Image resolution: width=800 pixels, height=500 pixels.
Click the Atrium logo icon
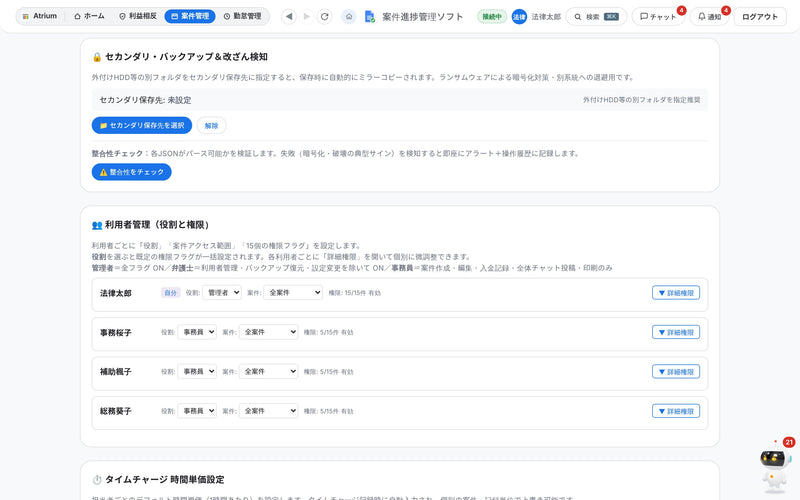coord(26,16)
